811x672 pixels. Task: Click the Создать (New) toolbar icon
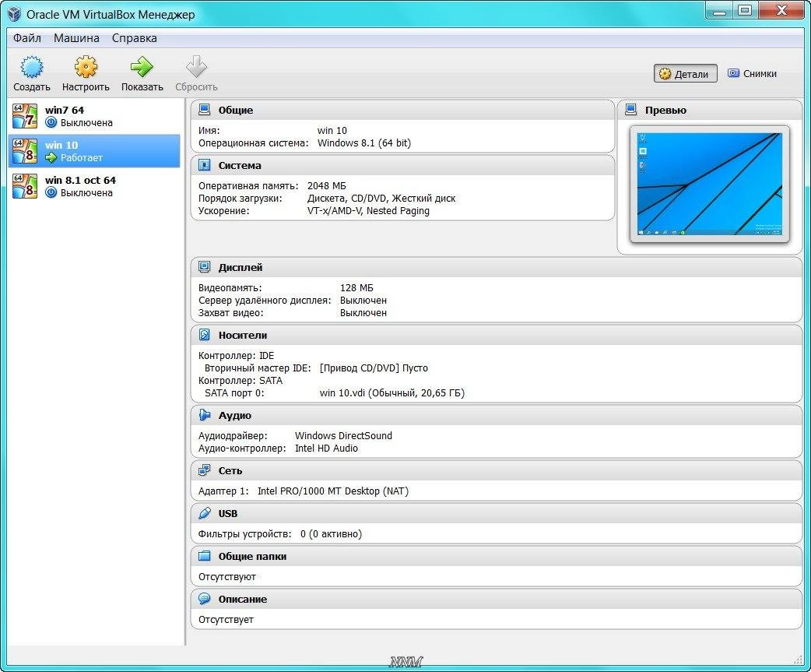coord(32,67)
